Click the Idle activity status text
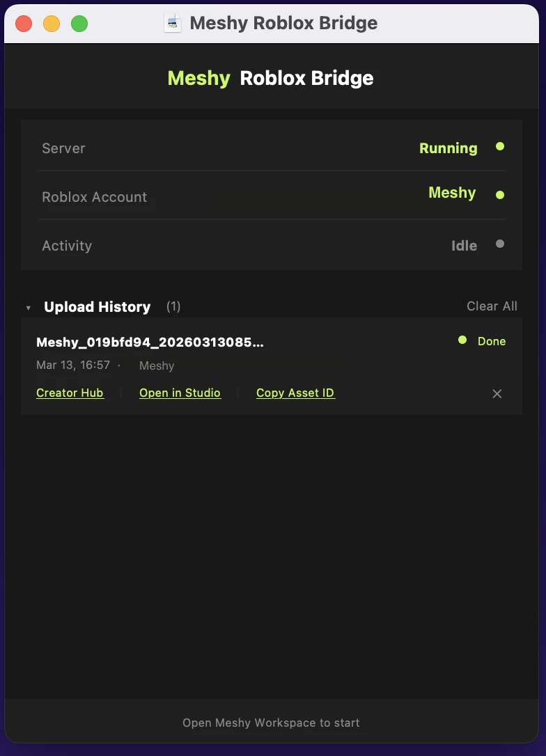This screenshot has width=546, height=756. point(464,246)
